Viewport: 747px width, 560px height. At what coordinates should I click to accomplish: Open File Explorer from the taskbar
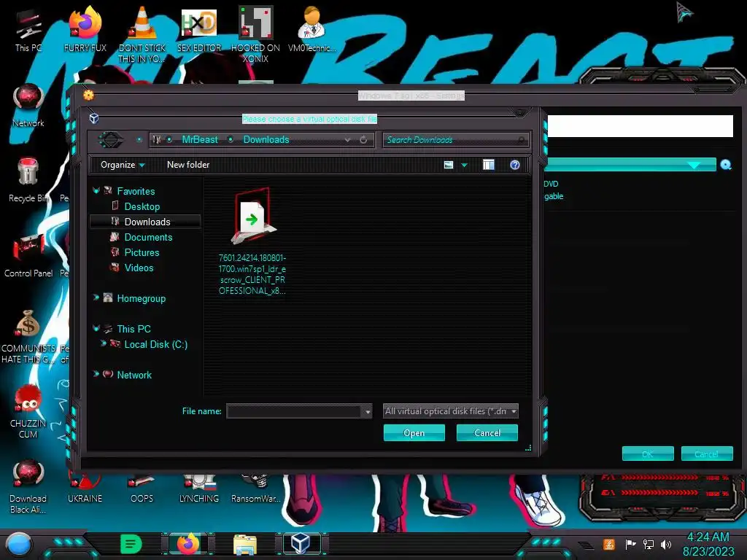pyautogui.click(x=245, y=545)
